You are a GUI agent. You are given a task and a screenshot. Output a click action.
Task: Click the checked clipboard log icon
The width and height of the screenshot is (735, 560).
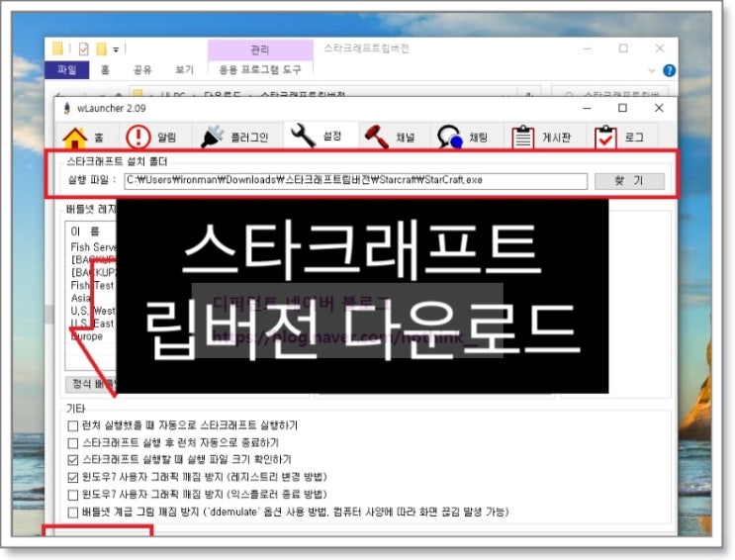(x=605, y=137)
